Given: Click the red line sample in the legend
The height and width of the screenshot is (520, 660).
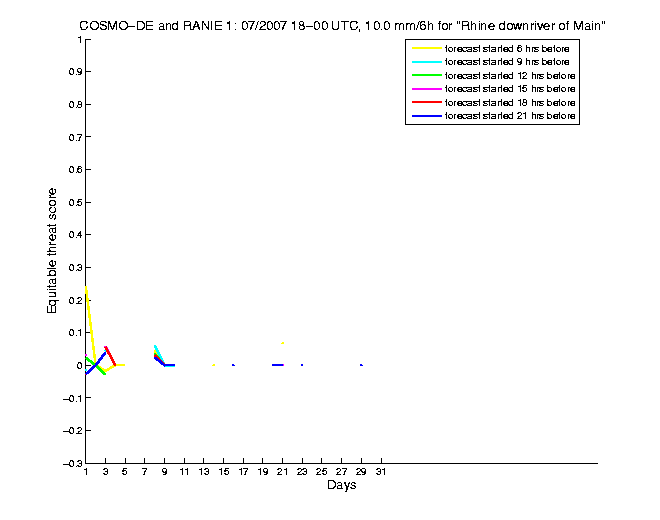Looking at the screenshot, I should (x=427, y=102).
